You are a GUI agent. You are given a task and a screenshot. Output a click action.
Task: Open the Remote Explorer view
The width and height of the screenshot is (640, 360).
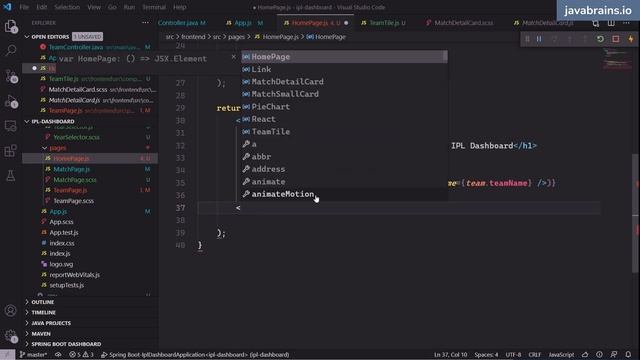tap(11, 126)
